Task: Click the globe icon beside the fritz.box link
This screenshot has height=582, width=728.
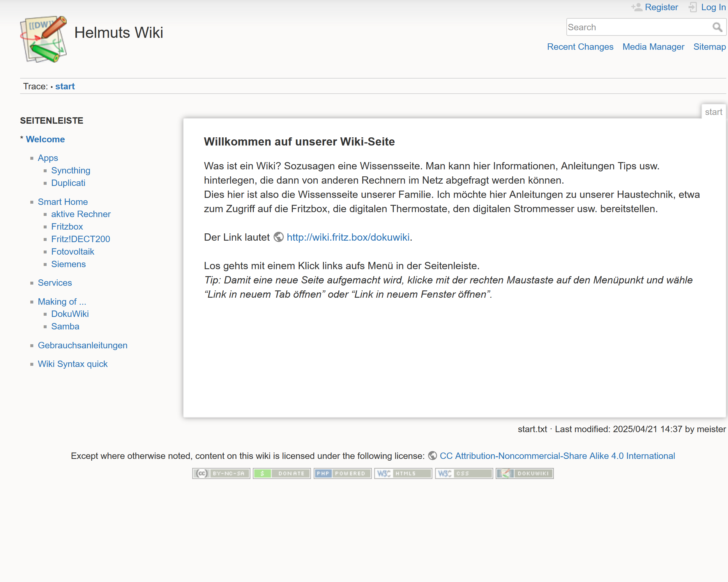Action: click(x=278, y=237)
